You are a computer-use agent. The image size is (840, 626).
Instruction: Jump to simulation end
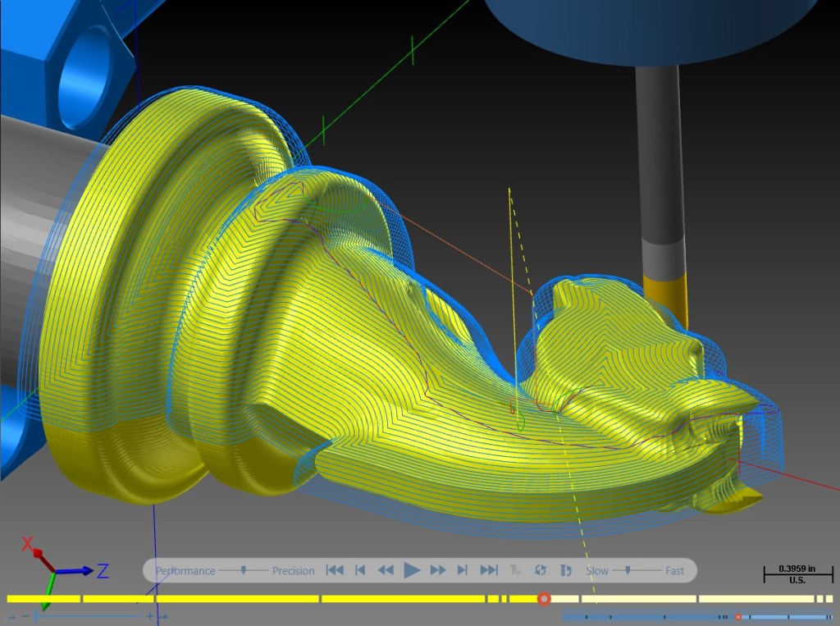point(489,570)
